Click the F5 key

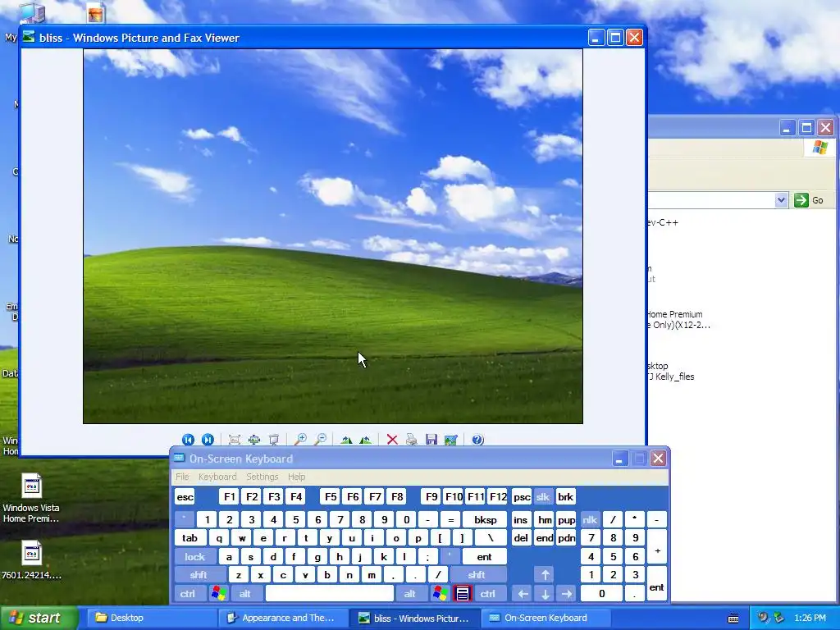[331, 497]
